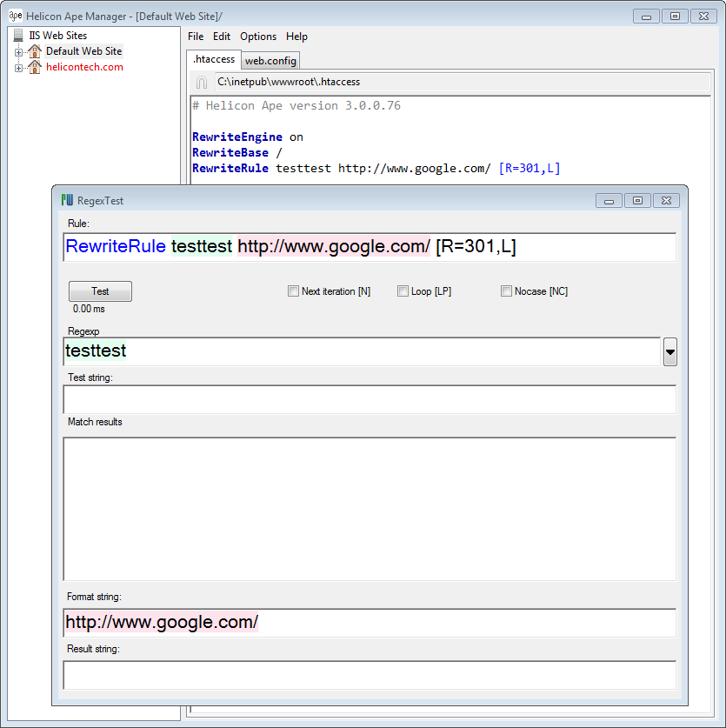The height and width of the screenshot is (728, 726).
Task: Click the IIS Web Sites server icon
Action: pos(18,36)
